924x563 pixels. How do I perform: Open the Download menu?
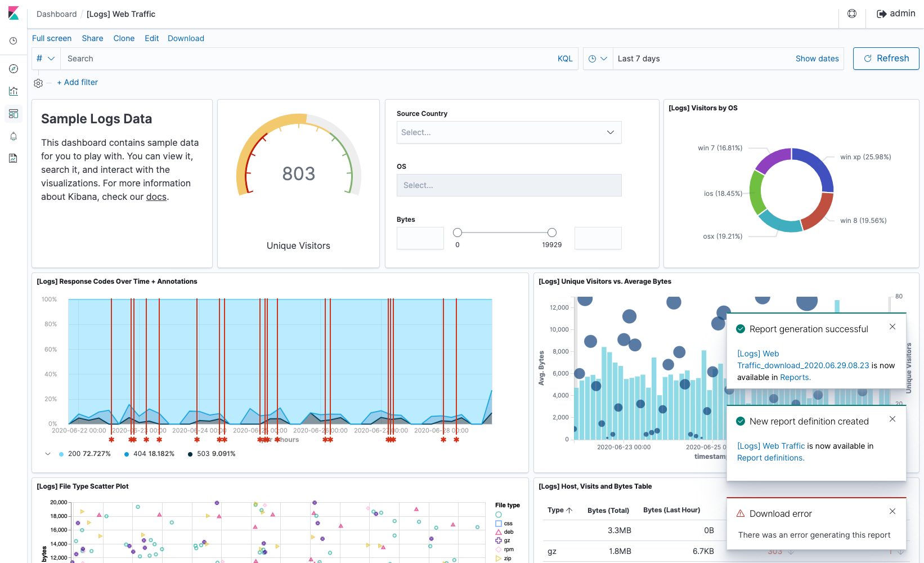[186, 38]
